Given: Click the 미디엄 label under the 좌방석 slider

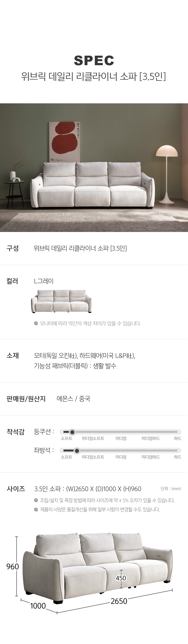Looking at the screenshot, I should [x=121, y=457].
